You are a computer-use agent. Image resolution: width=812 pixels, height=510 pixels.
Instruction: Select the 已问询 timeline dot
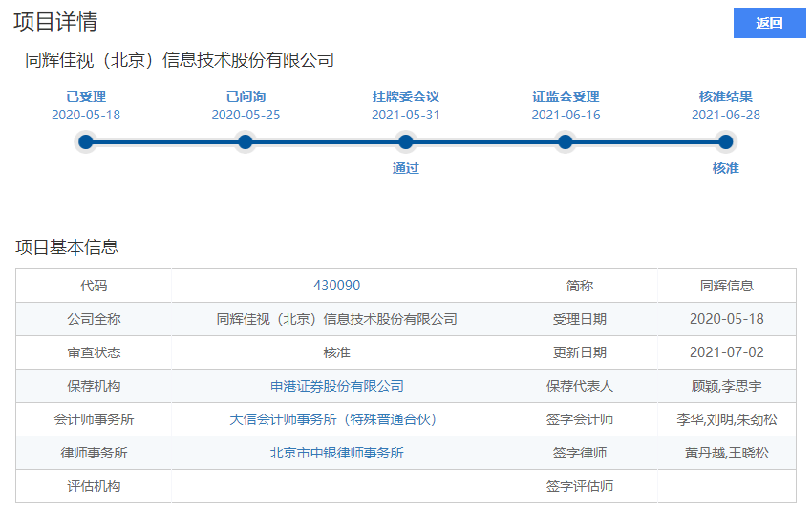click(x=246, y=141)
